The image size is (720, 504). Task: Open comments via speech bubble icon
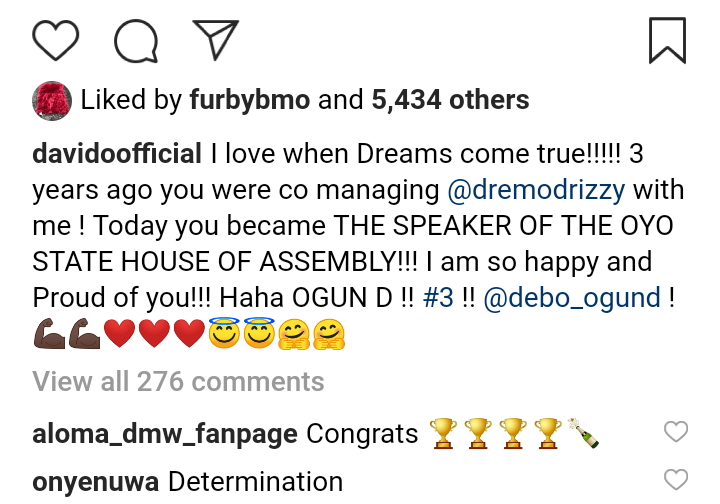[136, 40]
